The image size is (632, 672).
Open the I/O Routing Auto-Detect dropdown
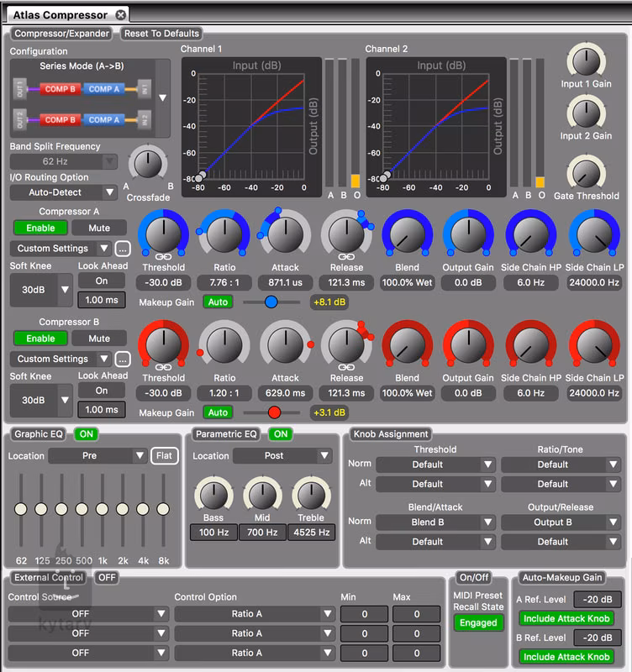[63, 192]
